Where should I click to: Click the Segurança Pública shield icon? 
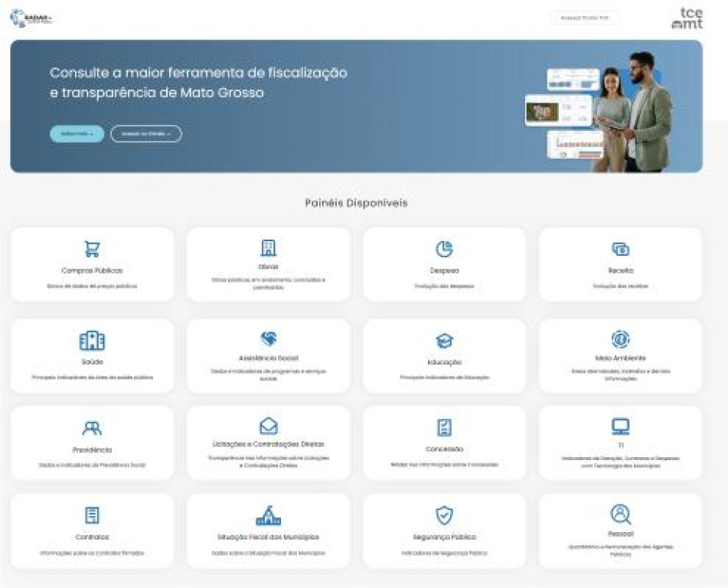click(444, 515)
